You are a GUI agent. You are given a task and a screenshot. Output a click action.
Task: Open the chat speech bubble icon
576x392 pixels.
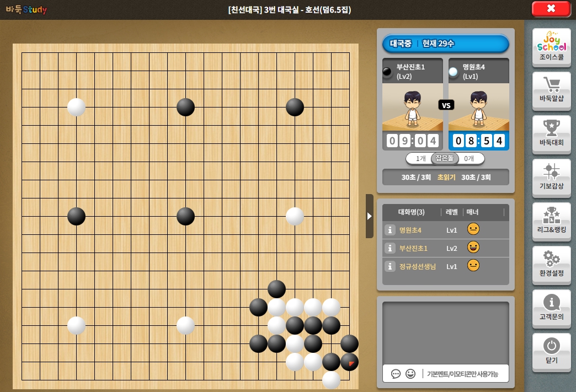[396, 374]
